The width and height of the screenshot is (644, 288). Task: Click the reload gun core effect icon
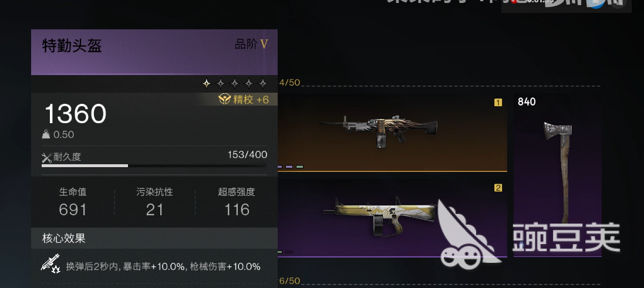tap(50, 263)
